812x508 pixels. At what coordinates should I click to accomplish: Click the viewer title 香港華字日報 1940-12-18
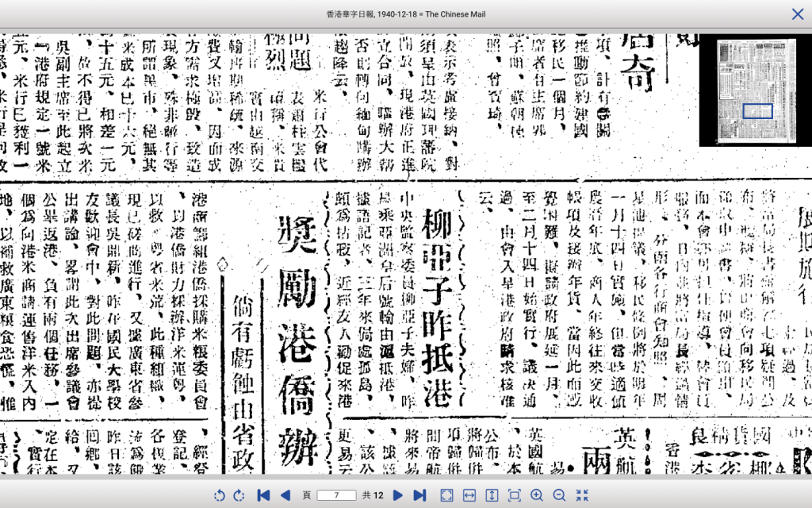click(405, 14)
